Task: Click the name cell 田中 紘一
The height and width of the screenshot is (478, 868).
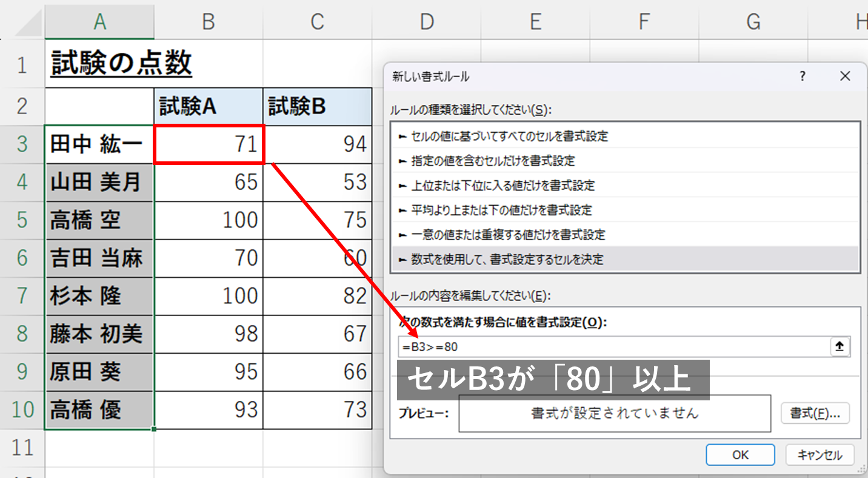Action: click(99, 144)
